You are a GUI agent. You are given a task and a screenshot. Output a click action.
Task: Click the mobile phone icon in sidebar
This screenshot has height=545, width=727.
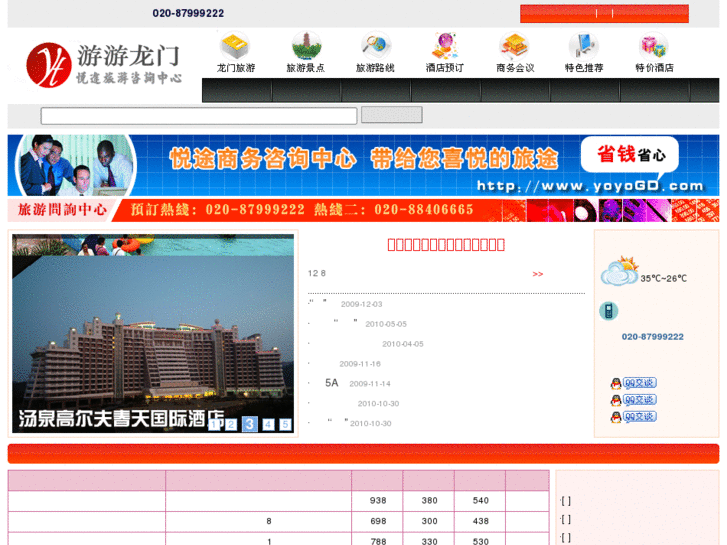click(x=608, y=311)
